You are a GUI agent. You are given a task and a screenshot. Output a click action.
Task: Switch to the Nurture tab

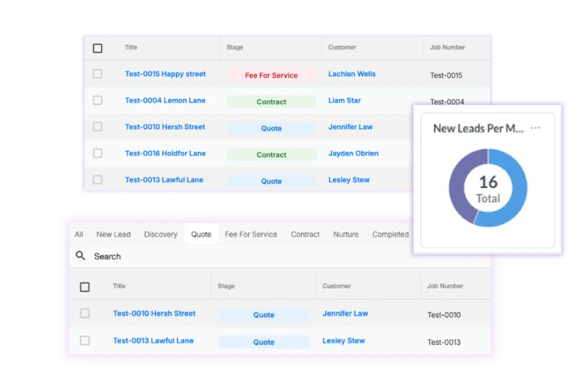(346, 234)
